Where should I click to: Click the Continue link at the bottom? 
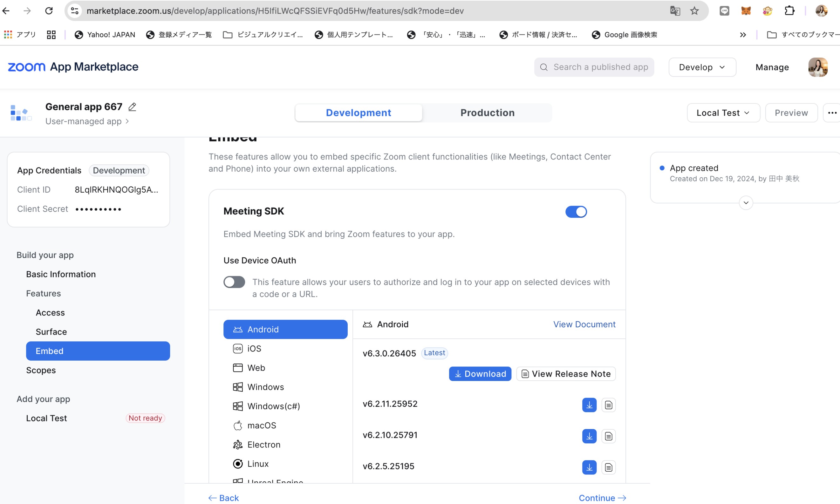point(603,498)
